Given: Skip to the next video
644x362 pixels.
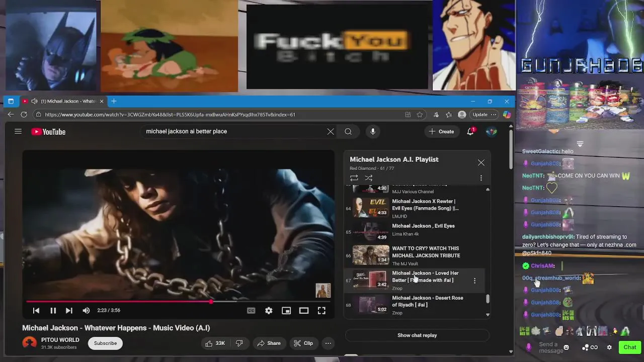Looking at the screenshot, I should click(x=69, y=311).
